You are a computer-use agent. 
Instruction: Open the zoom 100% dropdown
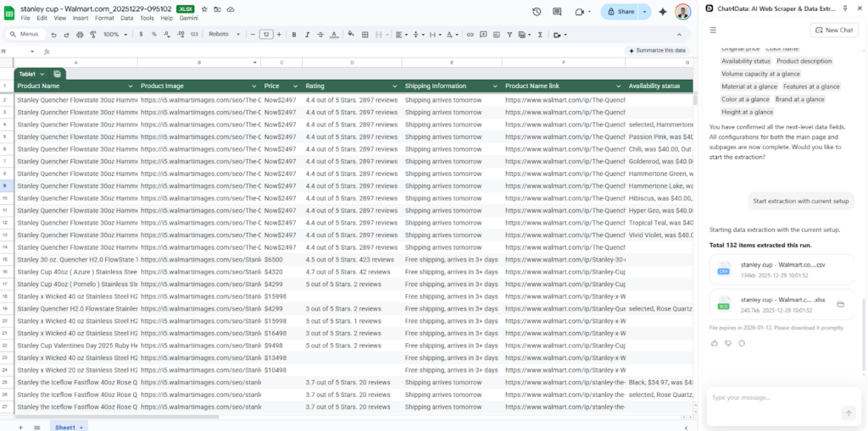pyautogui.click(x=115, y=35)
